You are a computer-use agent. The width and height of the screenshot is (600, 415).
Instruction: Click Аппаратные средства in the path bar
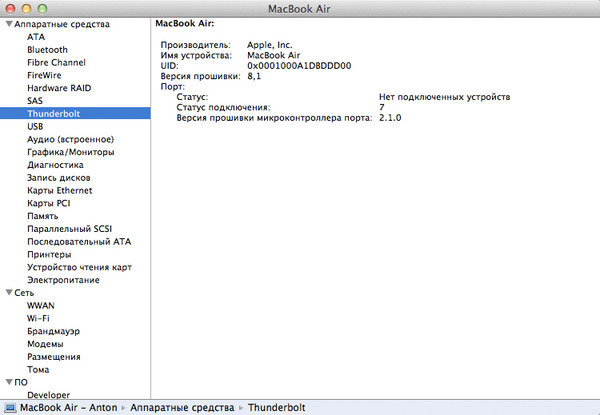182,408
